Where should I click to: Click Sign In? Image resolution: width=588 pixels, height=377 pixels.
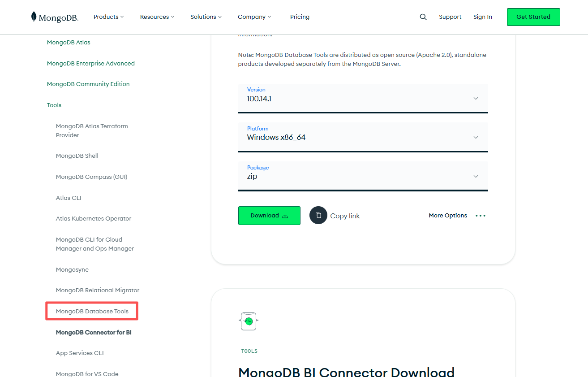click(483, 17)
